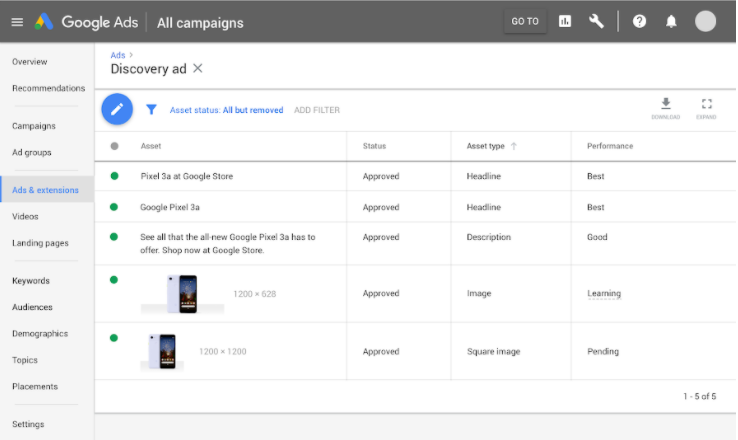Open the status dot column header
Screen dimensions: 738x440
[114, 146]
